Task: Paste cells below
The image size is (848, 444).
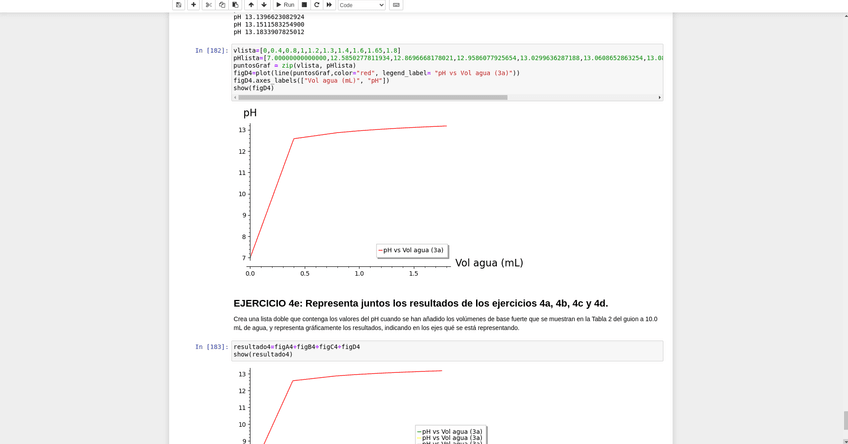Action: point(235,5)
